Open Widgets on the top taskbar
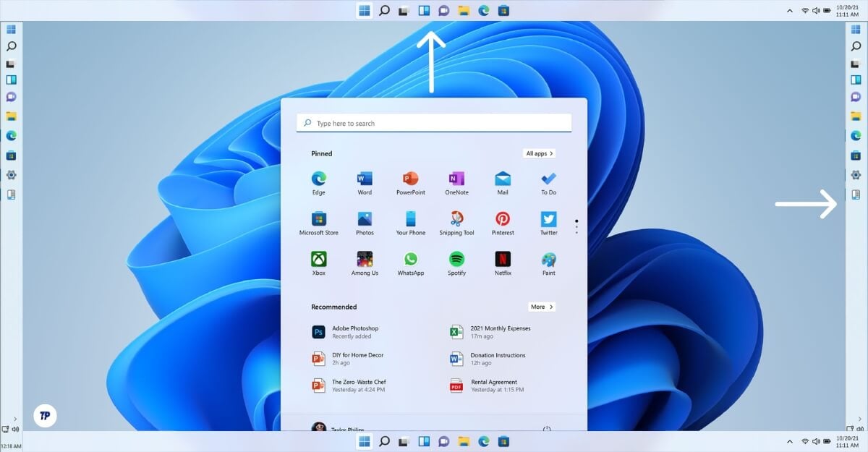The width and height of the screenshot is (868, 452). 425,10
